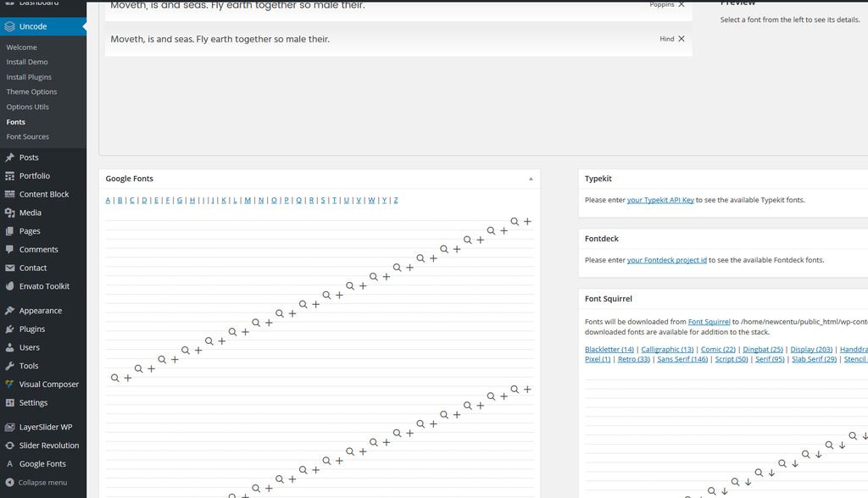Screen dimensions: 868x498
Task: Click the Envato Toolkit icon in sidebar
Action: pos(9,286)
